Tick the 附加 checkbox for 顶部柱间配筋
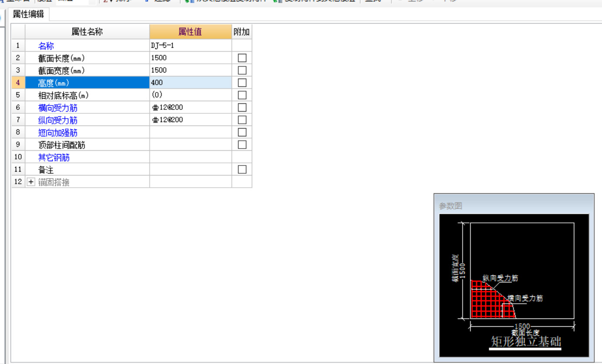 click(242, 145)
